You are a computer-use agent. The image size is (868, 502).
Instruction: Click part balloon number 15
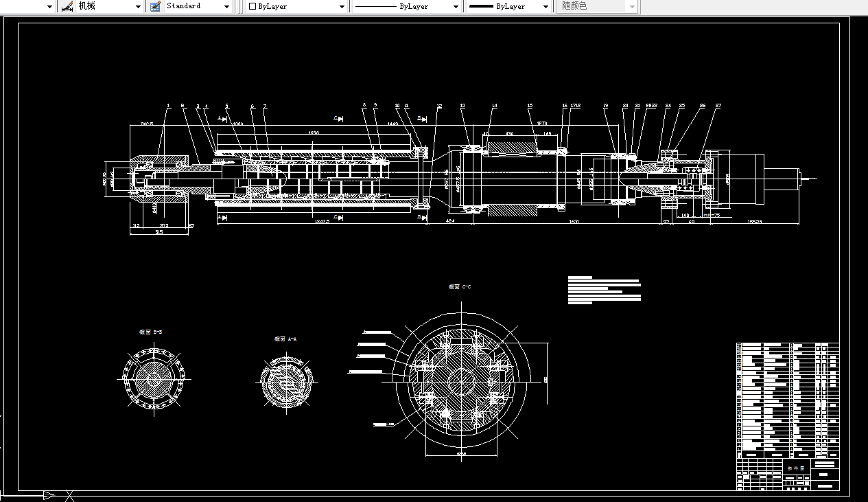point(530,106)
